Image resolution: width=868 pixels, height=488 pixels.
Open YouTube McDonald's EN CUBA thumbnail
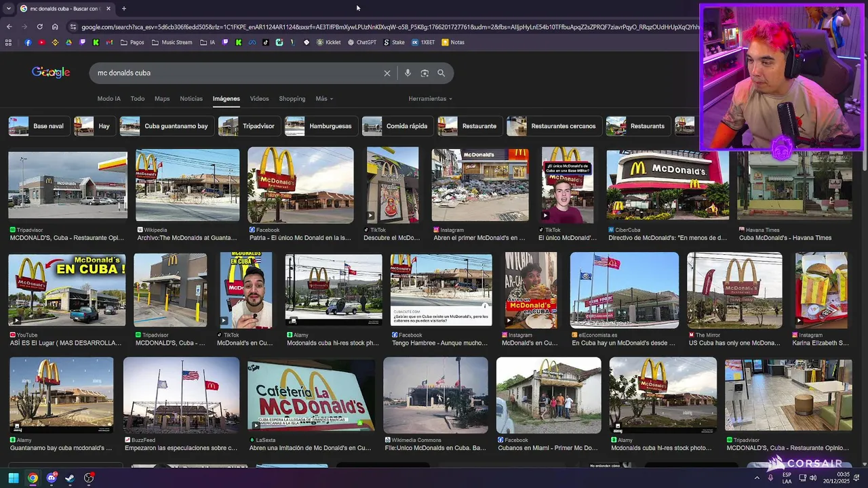tap(67, 290)
